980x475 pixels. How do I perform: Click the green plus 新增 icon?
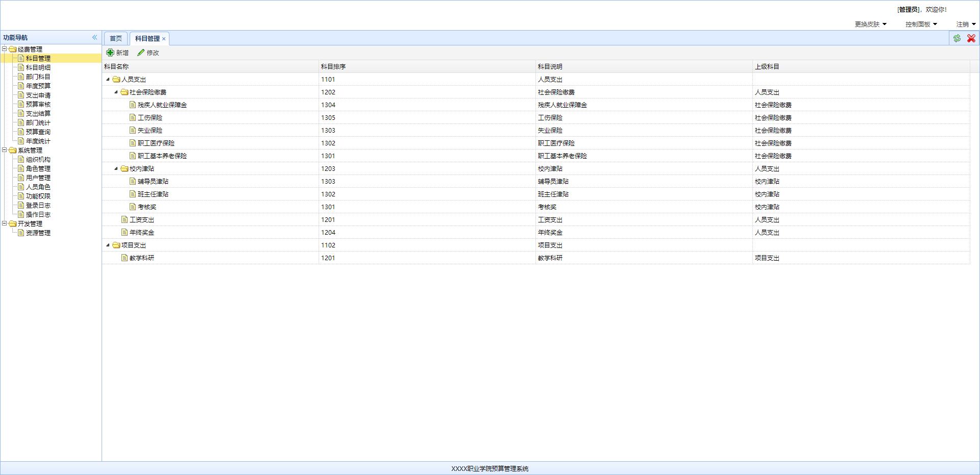tap(110, 53)
